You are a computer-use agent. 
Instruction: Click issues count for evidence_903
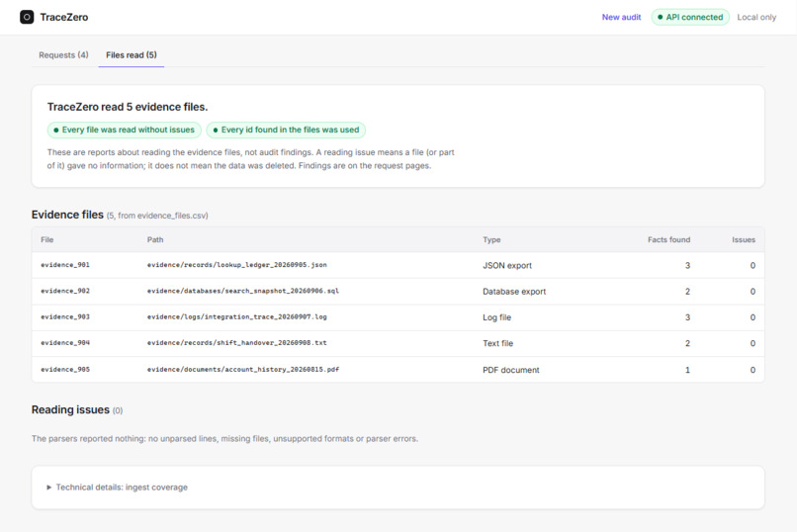click(x=753, y=317)
